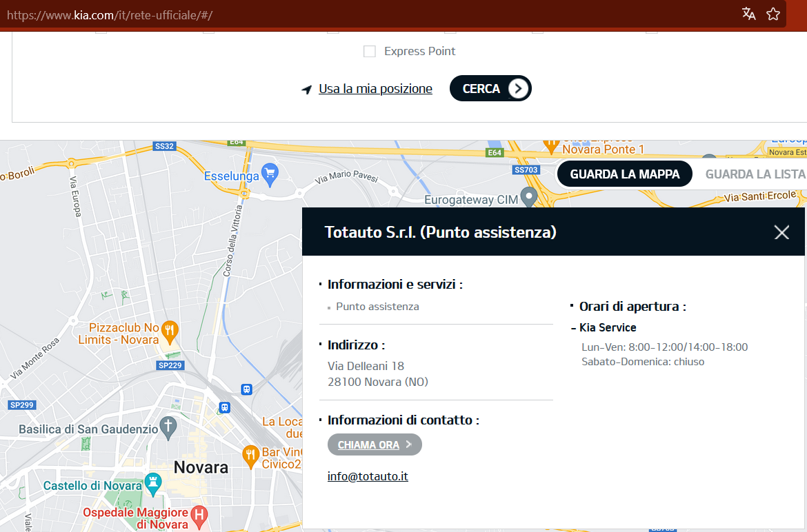This screenshot has width=807, height=532.
Task: Click the CERCA search button
Action: pos(490,88)
